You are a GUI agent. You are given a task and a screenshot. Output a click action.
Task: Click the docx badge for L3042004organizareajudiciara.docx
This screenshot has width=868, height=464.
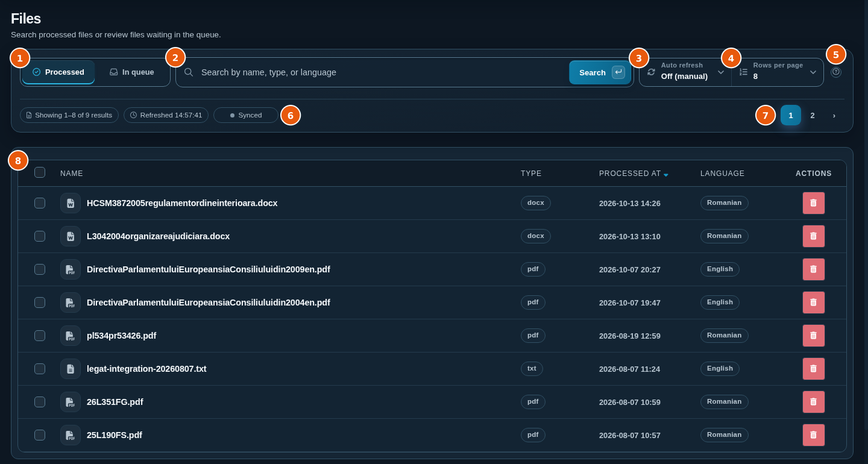click(536, 236)
